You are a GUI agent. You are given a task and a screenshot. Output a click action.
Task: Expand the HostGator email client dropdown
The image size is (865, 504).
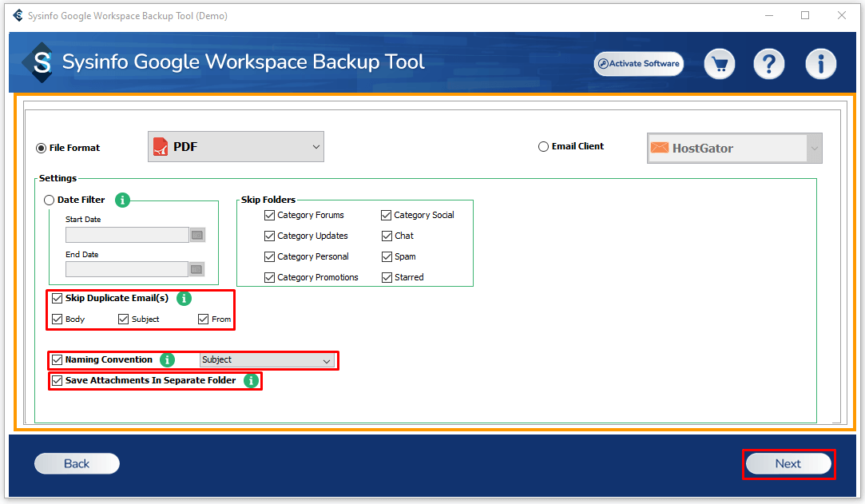[814, 148]
